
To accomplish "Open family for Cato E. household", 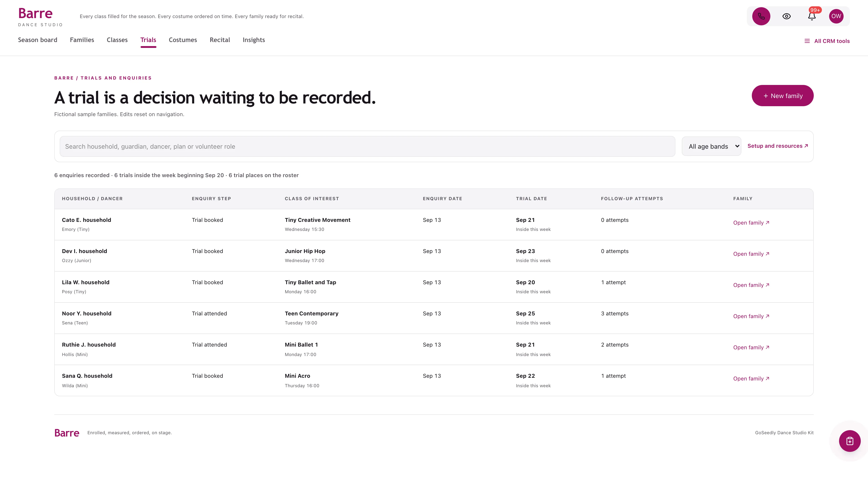I will click(x=751, y=223).
